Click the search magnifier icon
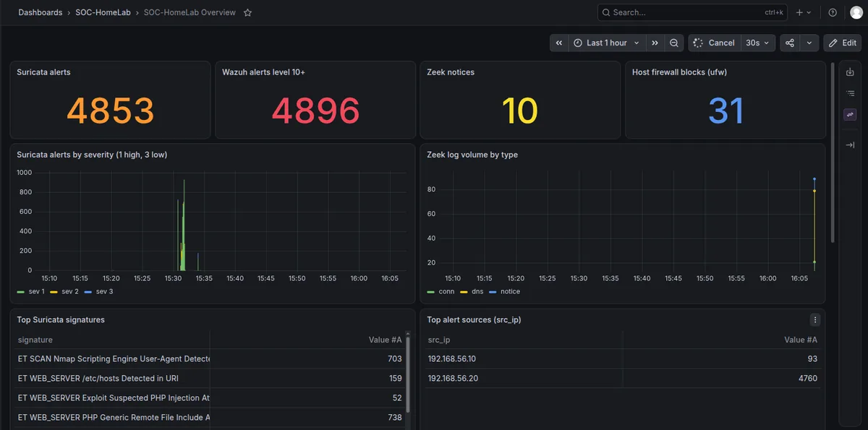Image resolution: width=868 pixels, height=430 pixels. (606, 12)
